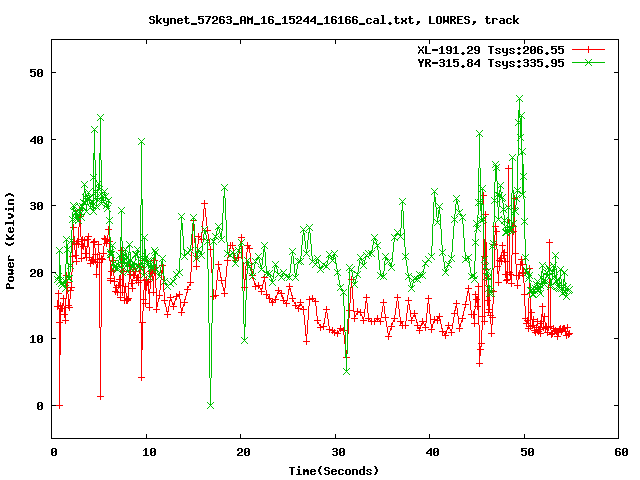The height and width of the screenshot is (480, 640).
Task: Click the green YR dip reaching 0 Kelvin
Action: [211, 405]
